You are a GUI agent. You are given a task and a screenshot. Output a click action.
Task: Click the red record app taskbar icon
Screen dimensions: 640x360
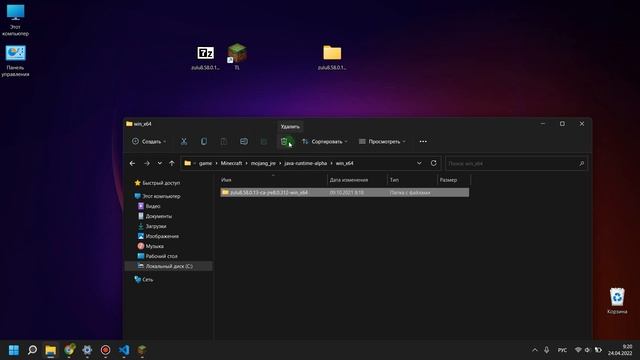[x=105, y=350]
